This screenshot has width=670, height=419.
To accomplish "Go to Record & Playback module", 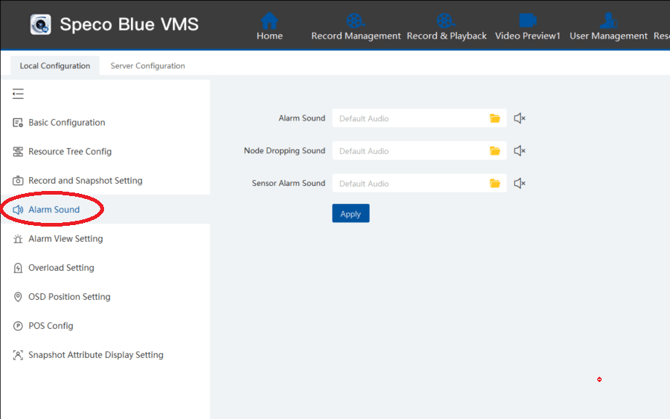I will (446, 25).
